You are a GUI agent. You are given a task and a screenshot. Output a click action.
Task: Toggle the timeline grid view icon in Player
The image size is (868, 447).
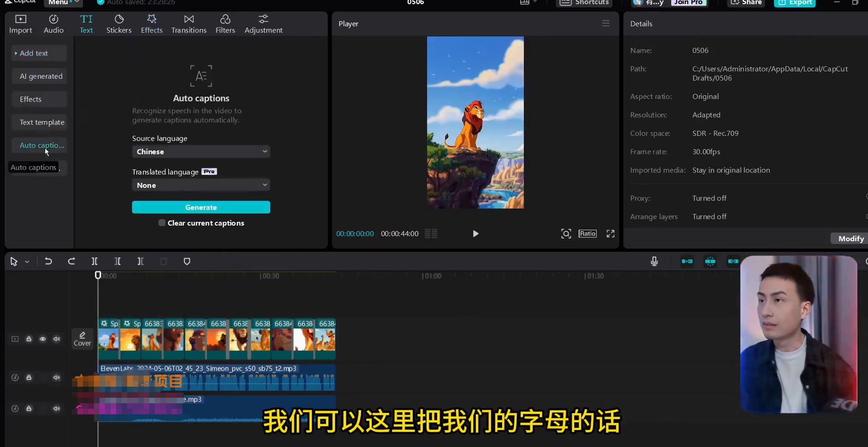431,234
